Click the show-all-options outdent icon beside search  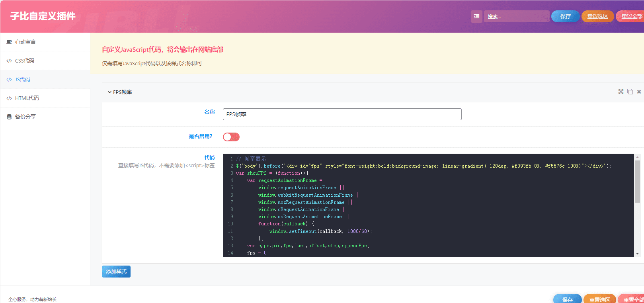476,16
